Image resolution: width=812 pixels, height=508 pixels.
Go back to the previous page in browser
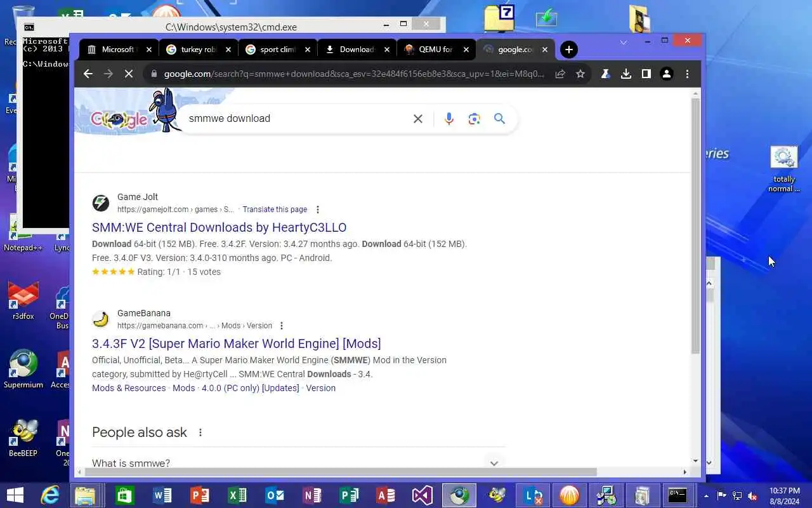(x=88, y=74)
